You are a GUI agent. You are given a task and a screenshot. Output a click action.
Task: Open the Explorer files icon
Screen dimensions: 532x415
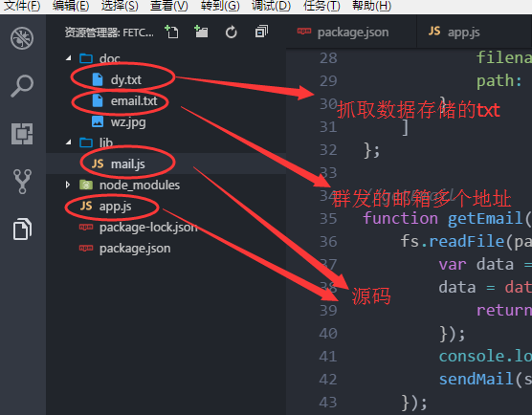click(x=22, y=229)
